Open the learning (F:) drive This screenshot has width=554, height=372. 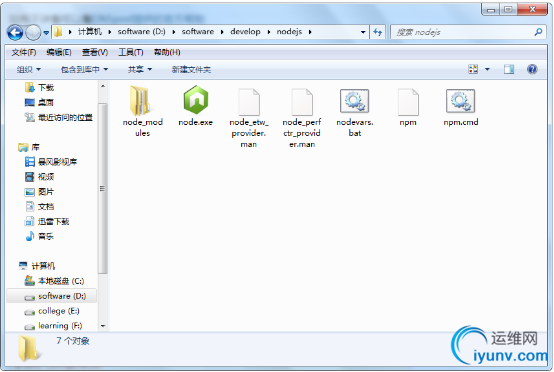pos(53,326)
